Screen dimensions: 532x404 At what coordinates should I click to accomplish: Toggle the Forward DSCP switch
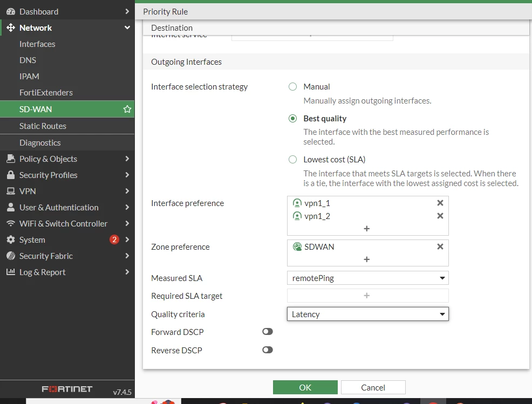268,332
